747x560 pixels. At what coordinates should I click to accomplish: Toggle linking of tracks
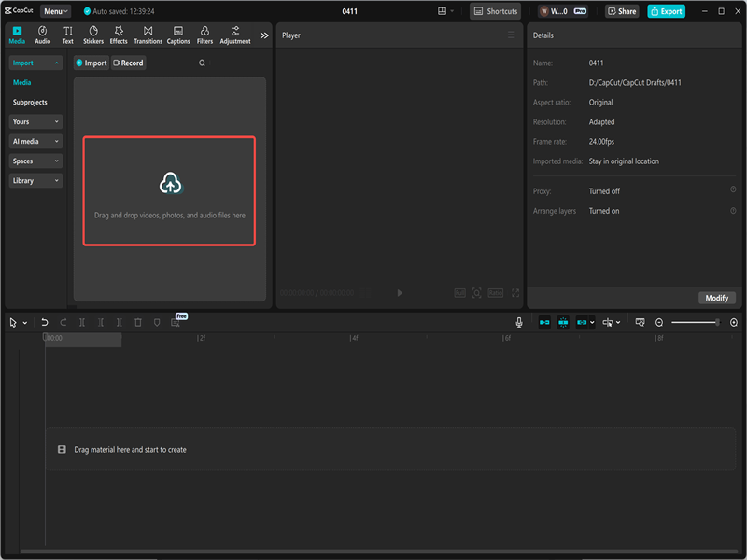(584, 322)
